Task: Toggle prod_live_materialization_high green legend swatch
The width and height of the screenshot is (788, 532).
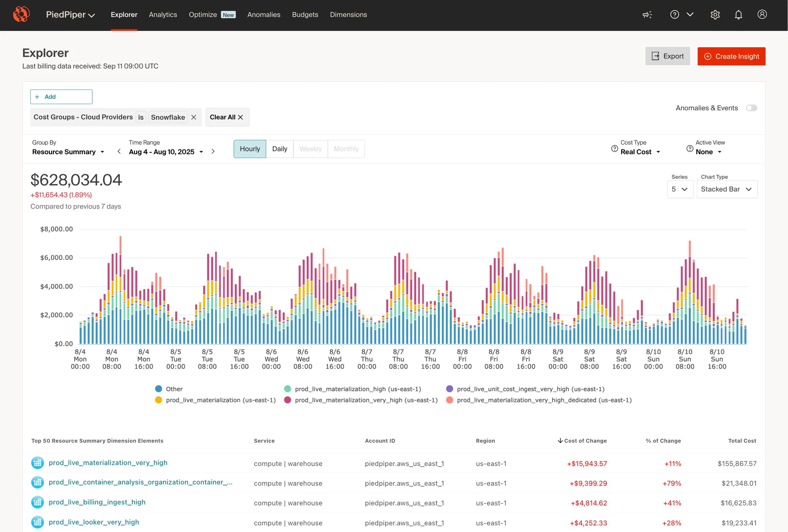Action: 287,389
